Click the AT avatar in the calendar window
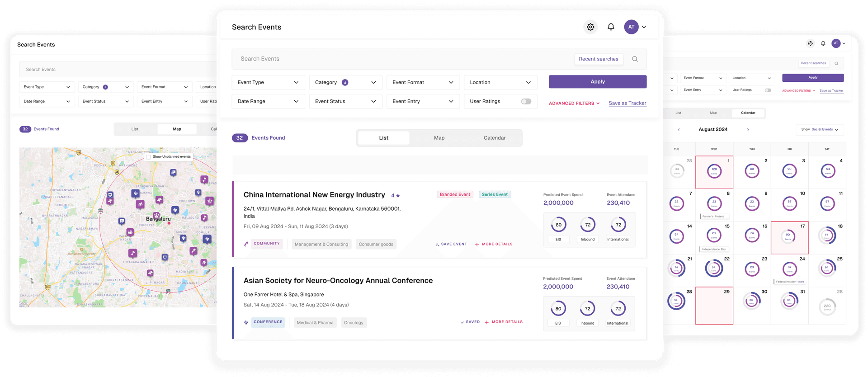868x377 pixels. [x=836, y=43]
